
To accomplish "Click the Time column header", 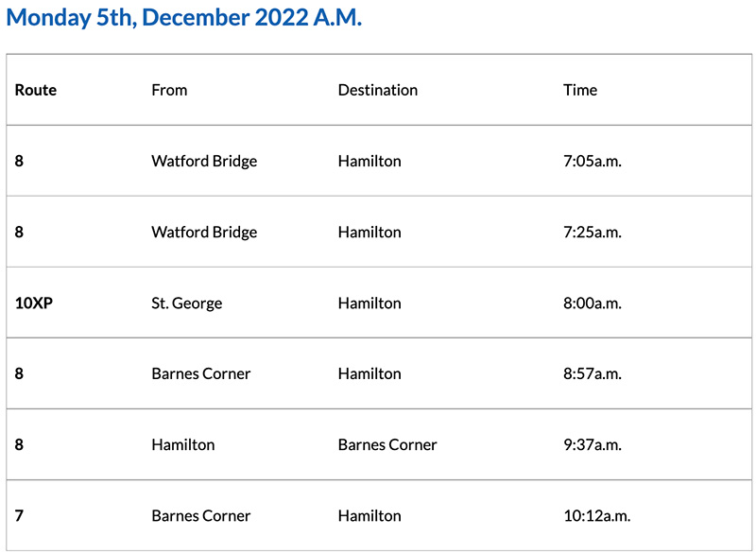I will [x=580, y=90].
